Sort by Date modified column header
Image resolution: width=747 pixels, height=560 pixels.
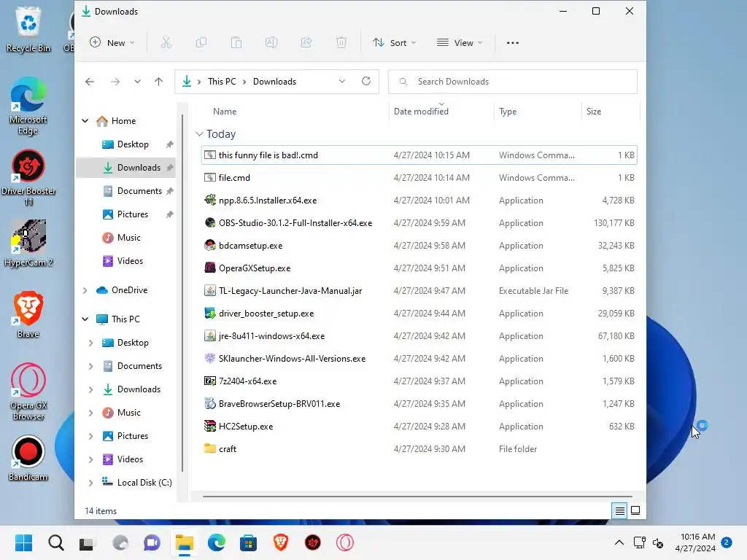(421, 112)
